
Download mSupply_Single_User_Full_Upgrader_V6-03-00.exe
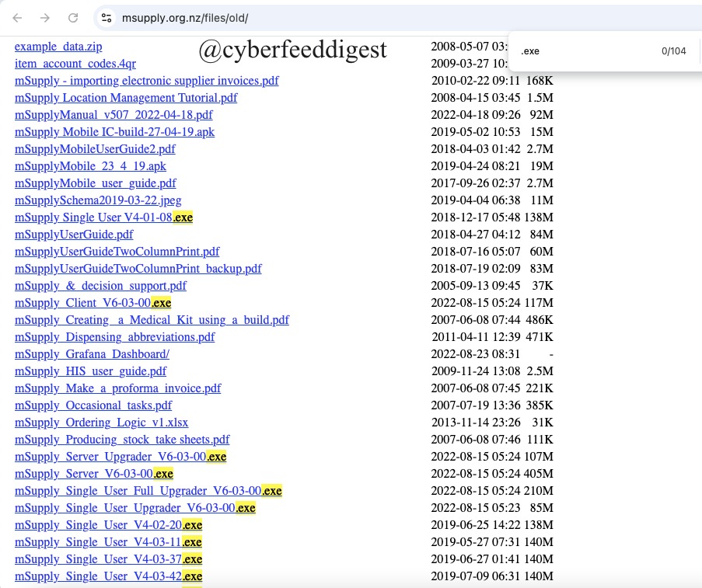(x=148, y=491)
